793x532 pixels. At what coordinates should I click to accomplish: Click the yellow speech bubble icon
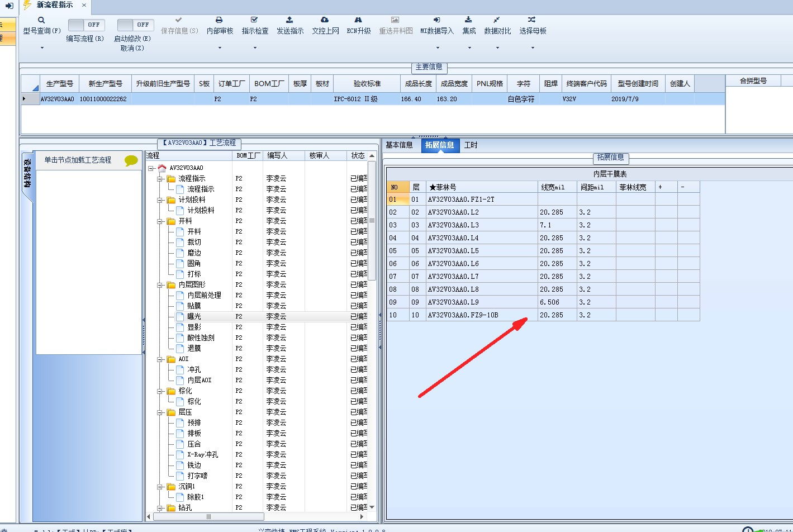(x=131, y=161)
